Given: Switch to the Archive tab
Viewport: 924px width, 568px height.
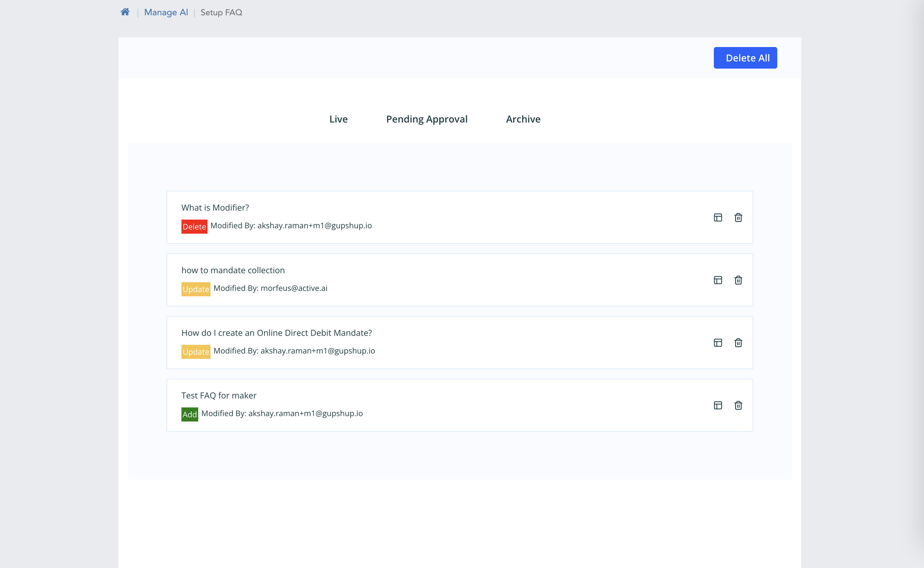Looking at the screenshot, I should point(523,119).
